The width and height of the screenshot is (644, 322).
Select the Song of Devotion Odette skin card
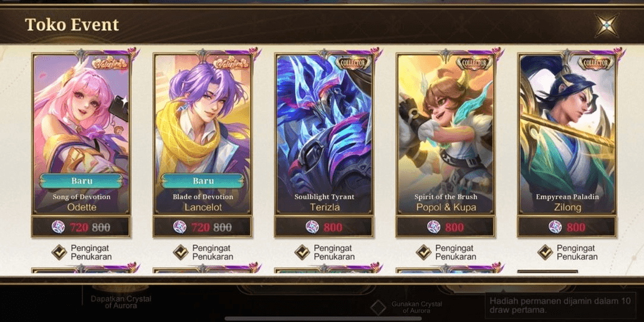[x=81, y=134]
